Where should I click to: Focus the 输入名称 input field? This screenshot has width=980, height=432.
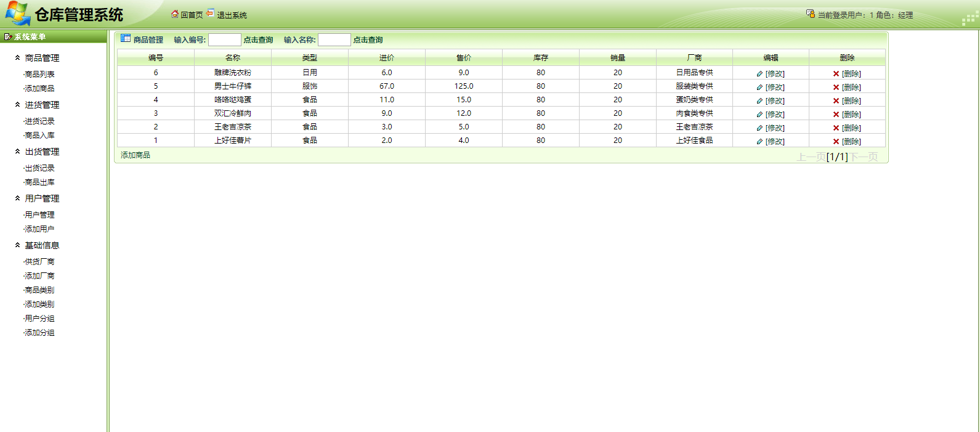click(x=334, y=39)
